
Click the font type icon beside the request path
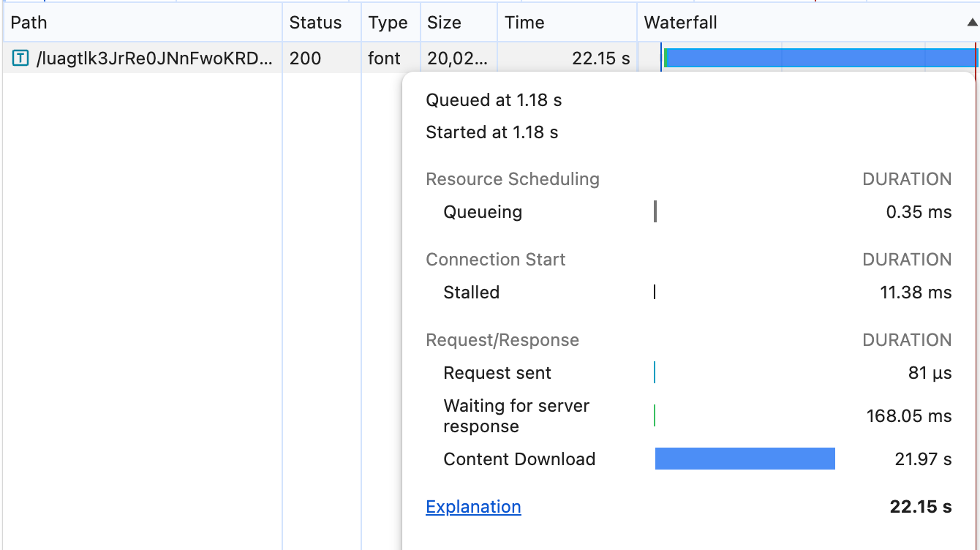pyautogui.click(x=21, y=59)
